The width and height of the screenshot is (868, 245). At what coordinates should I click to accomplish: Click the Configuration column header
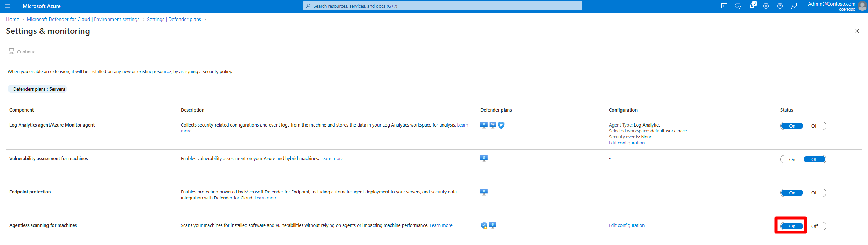(x=623, y=110)
